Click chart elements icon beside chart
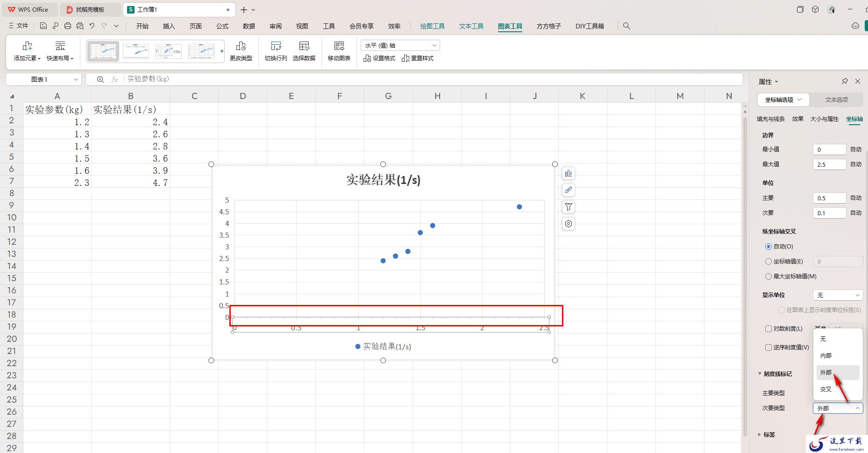Screen dimensions: 868x453 tap(569, 174)
